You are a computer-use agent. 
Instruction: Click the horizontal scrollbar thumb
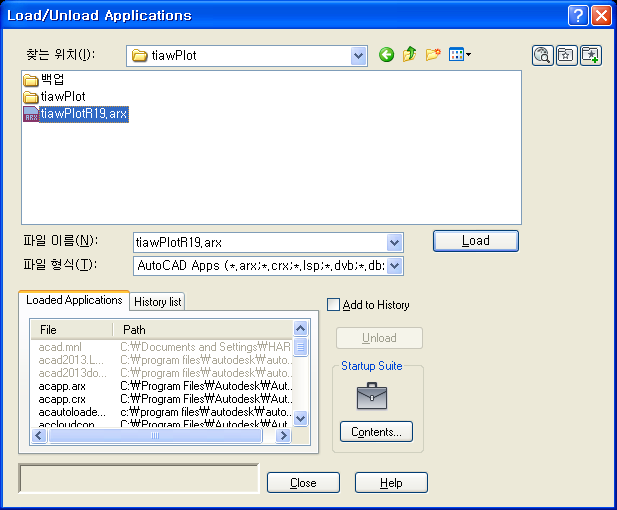point(155,436)
